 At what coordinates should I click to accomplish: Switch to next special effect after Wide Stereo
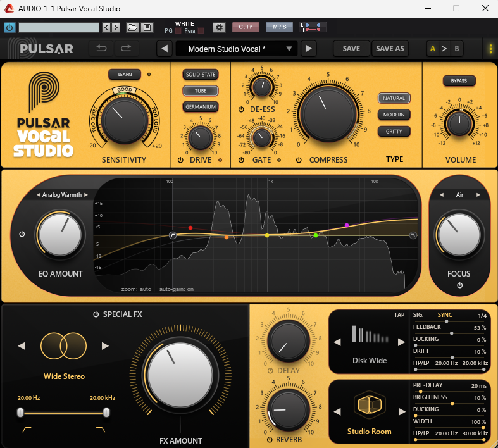click(x=105, y=345)
